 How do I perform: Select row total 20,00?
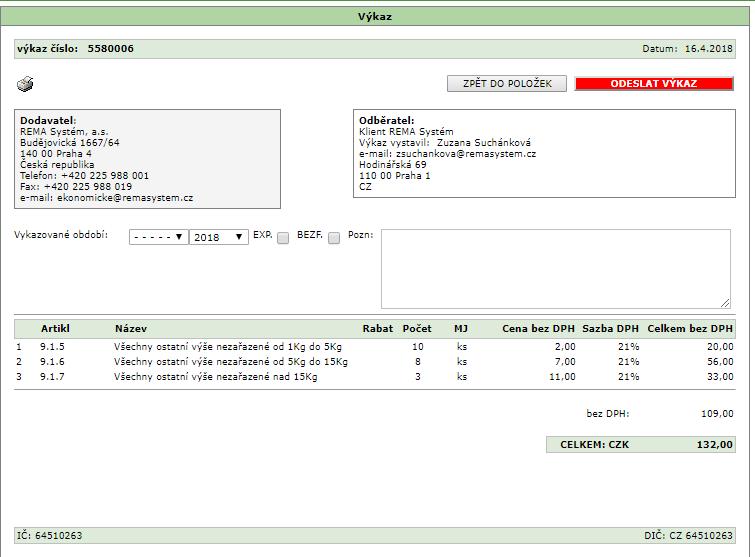[720, 347]
